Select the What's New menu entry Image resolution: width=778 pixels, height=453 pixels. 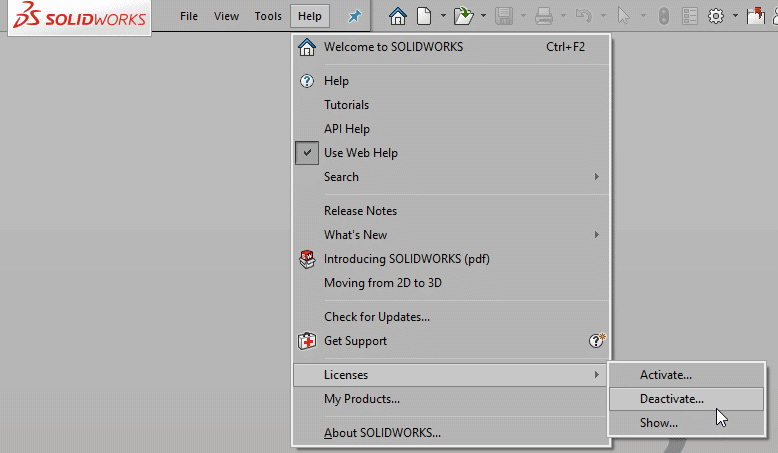(x=451, y=235)
